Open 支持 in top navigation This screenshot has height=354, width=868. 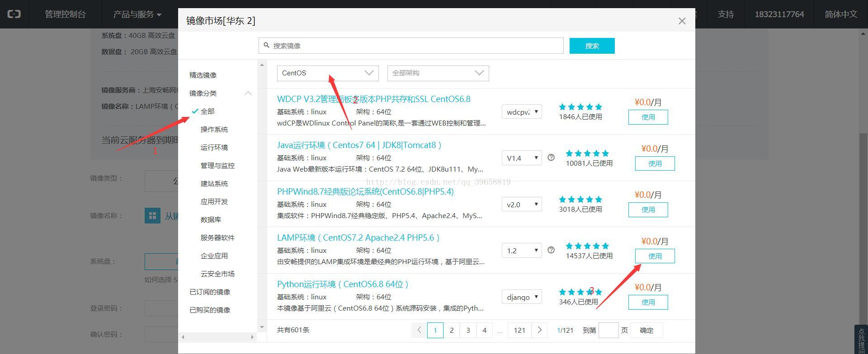726,14
